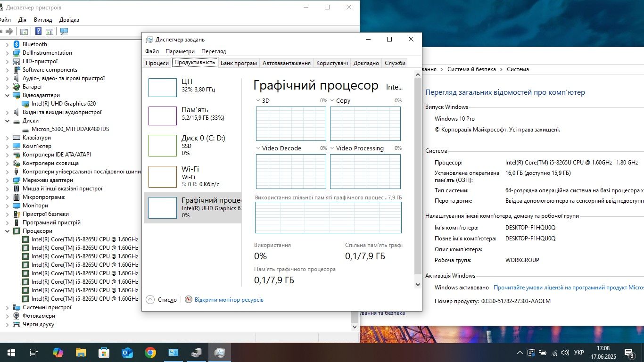Select the Disk 0 (C: D:) performance item
The height and width of the screenshot is (362, 644).
coord(192,145)
